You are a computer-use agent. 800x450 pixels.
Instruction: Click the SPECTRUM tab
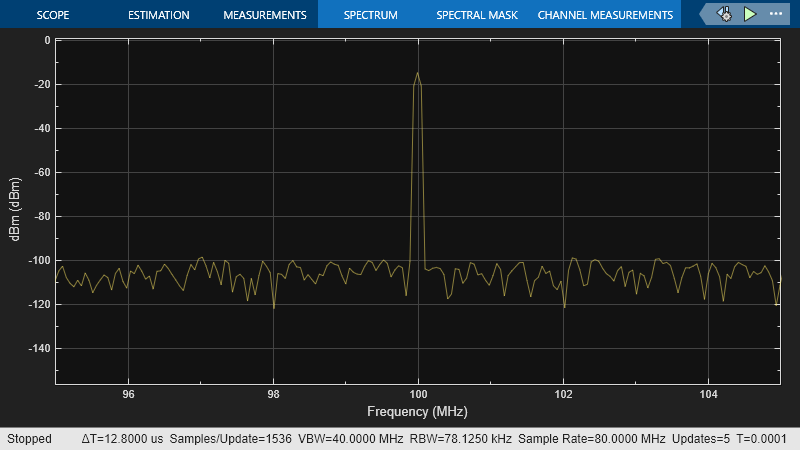(x=370, y=15)
